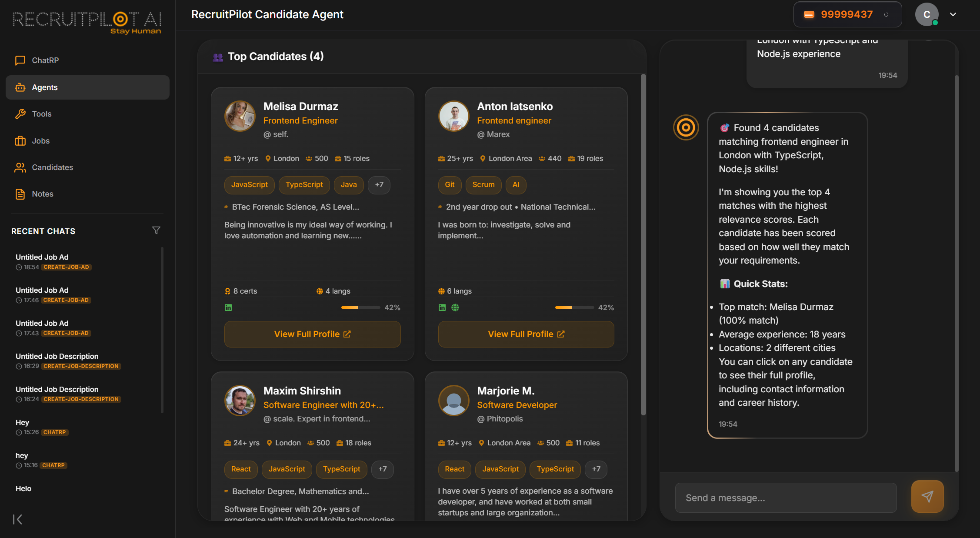Click the 99999437 credits counter
980x538 pixels.
click(x=847, y=15)
